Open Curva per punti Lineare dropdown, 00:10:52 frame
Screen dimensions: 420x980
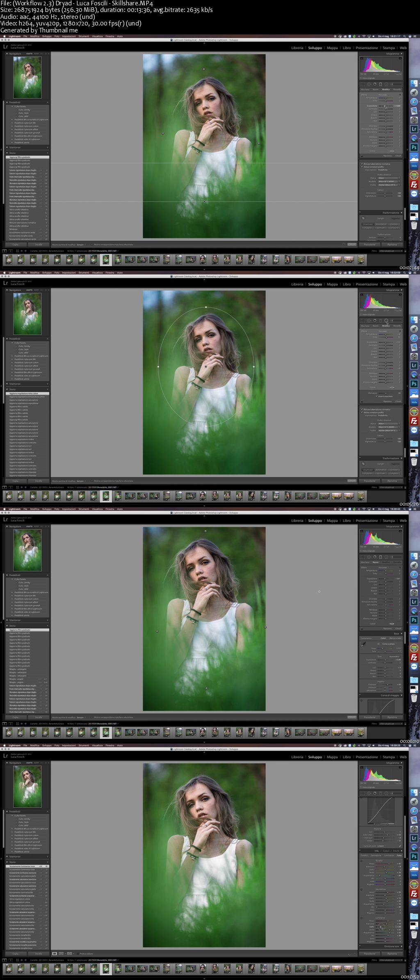click(381, 846)
